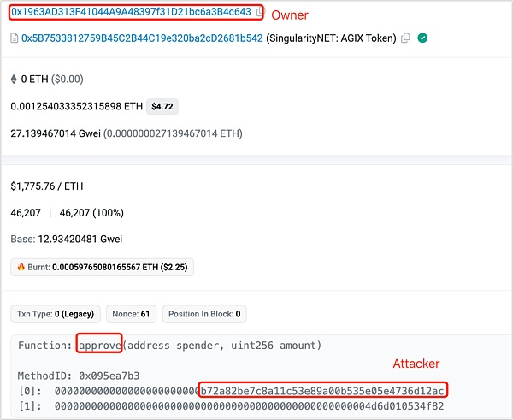Click the $4.72 transaction fee badge
The image size is (513, 420).
click(x=162, y=106)
